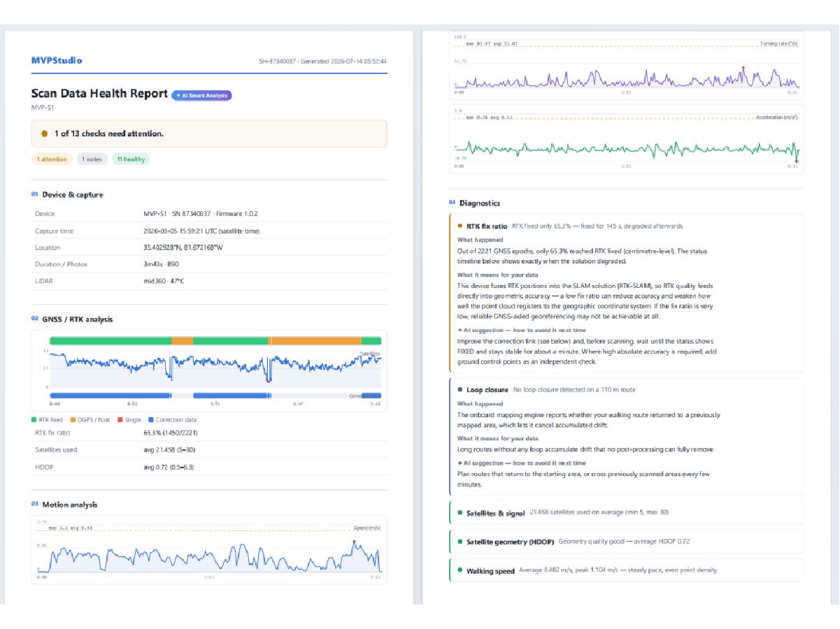This screenshot has width=840, height=629.
Task: Click the orange DGPS / float legend swatch
Action: point(73,420)
